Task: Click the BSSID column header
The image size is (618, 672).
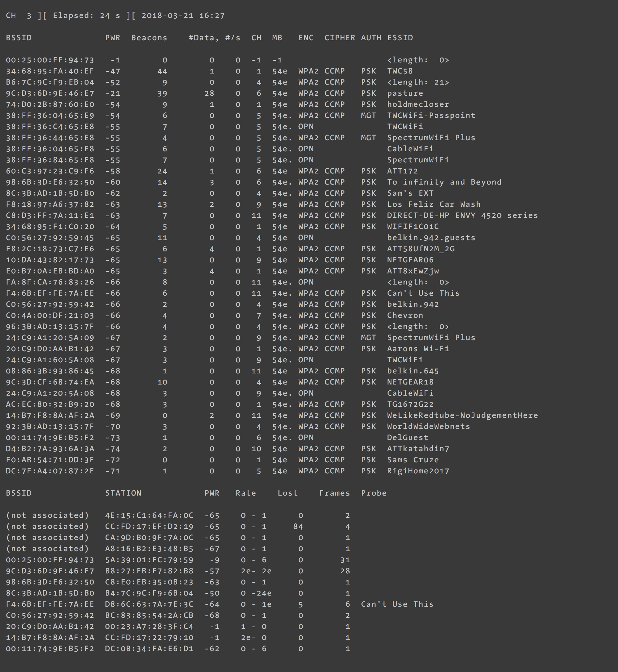Action: click(18, 38)
